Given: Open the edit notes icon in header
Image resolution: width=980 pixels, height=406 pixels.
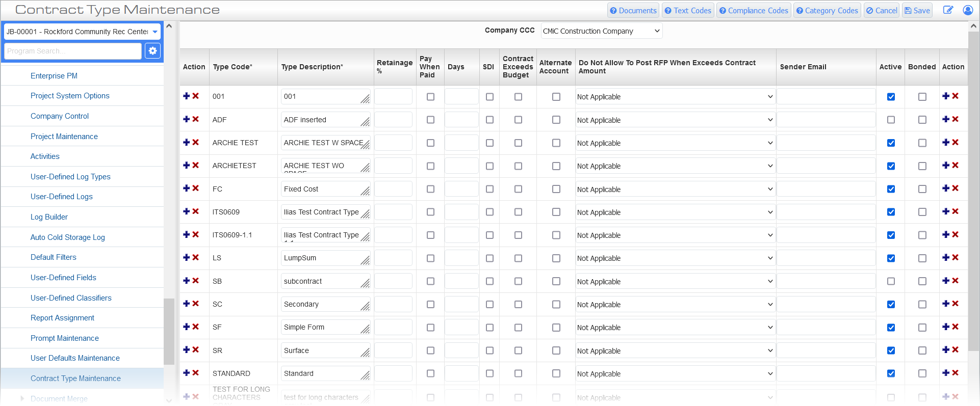Looking at the screenshot, I should click(x=948, y=10).
